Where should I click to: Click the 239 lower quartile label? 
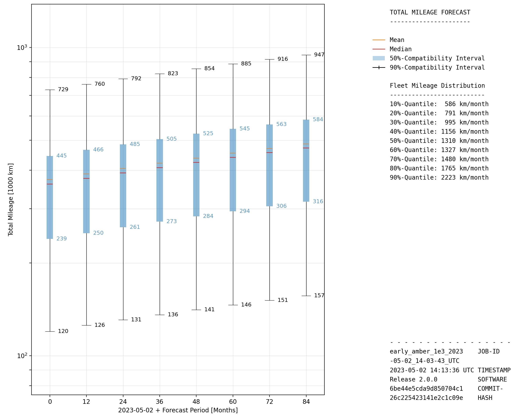tap(61, 239)
